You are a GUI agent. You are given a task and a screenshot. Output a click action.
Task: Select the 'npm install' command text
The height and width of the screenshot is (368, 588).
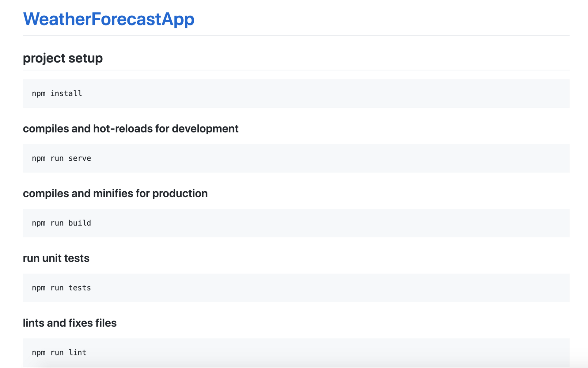pos(57,94)
